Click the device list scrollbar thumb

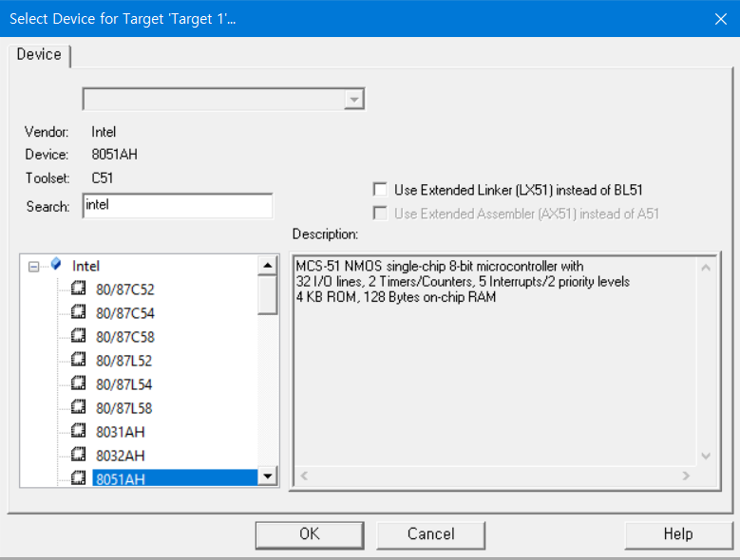pos(268,295)
